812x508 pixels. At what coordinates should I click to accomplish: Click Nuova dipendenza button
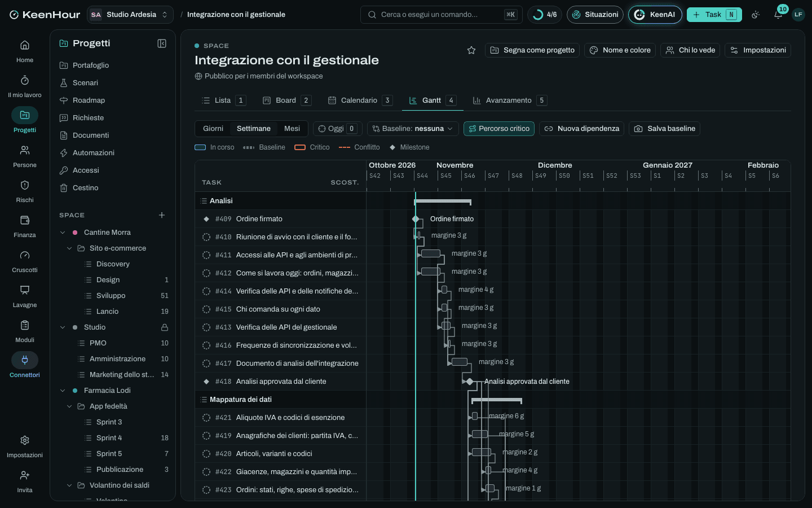pos(582,129)
